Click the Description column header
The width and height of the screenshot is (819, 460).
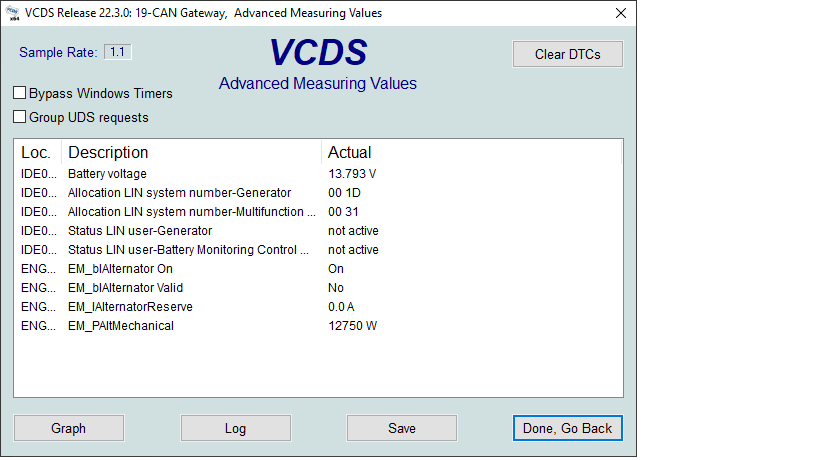click(191, 152)
